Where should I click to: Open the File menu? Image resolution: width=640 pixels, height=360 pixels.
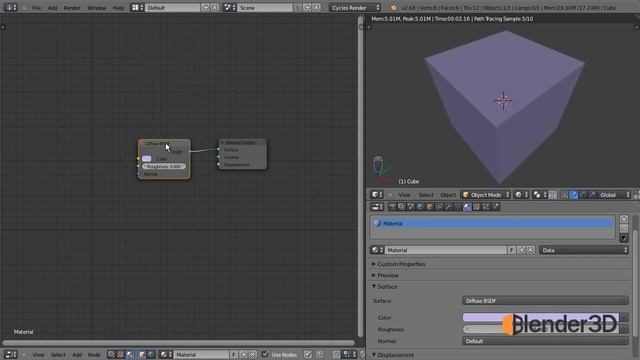click(36, 8)
